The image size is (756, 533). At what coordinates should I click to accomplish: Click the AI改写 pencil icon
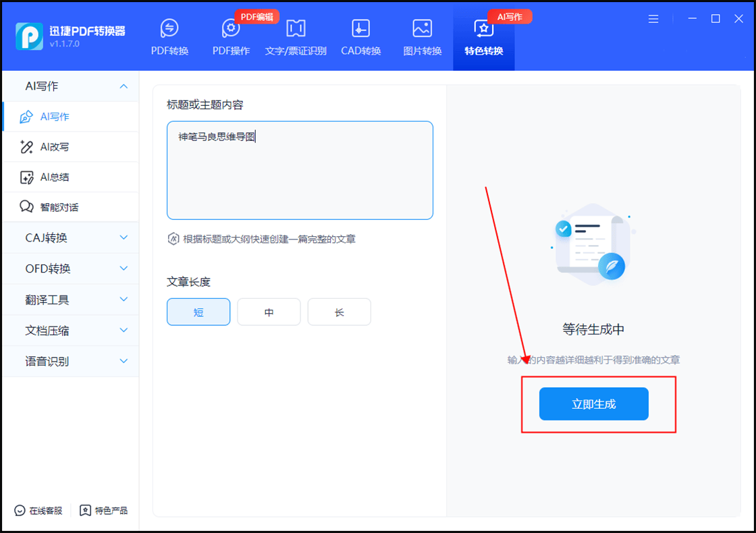click(26, 147)
